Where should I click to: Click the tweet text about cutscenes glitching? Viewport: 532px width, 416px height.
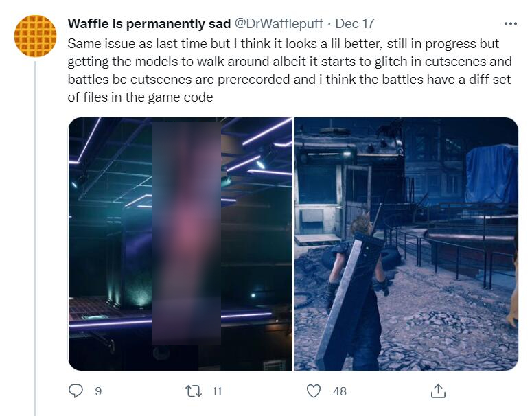pyautogui.click(x=290, y=70)
